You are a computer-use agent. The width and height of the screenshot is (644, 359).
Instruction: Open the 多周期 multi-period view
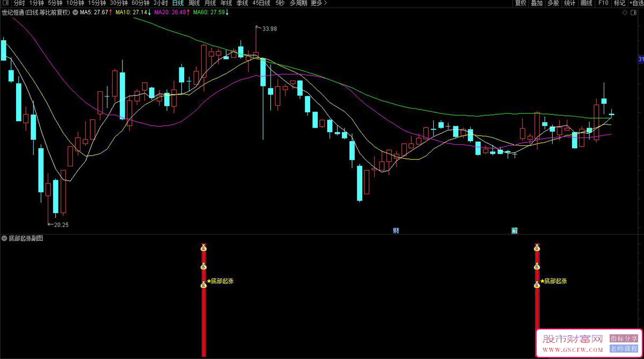298,3
